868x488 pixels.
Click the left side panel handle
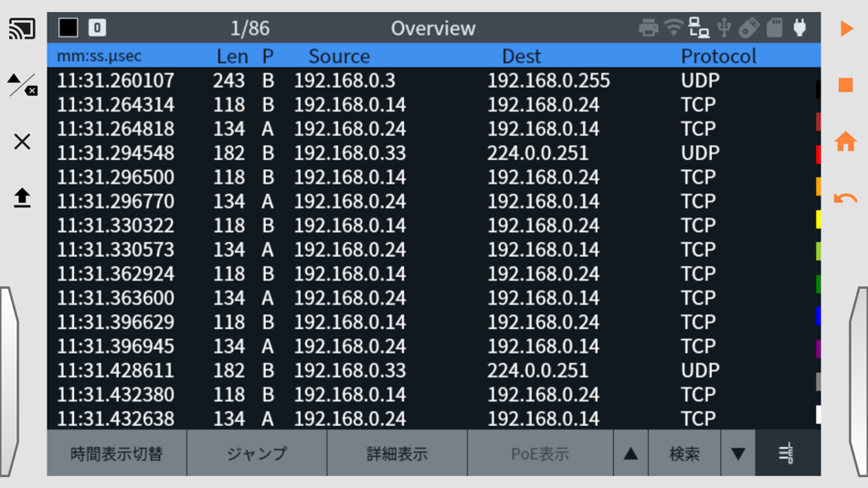point(9,381)
